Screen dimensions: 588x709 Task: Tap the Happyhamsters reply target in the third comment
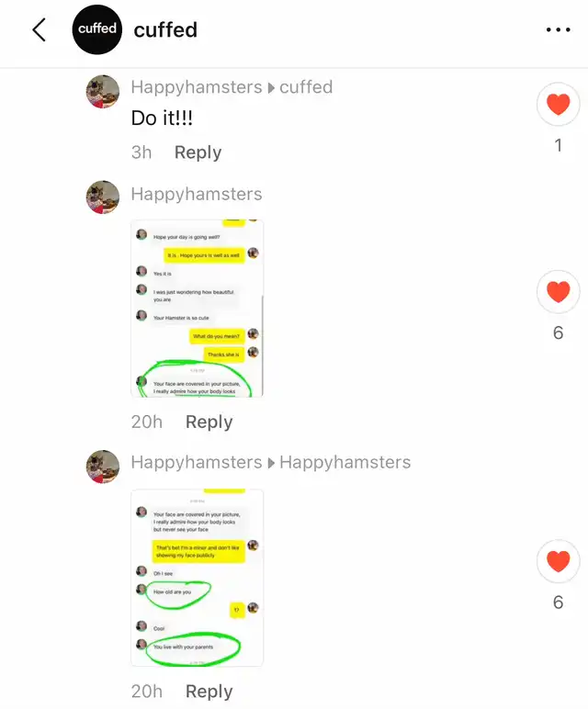point(345,463)
